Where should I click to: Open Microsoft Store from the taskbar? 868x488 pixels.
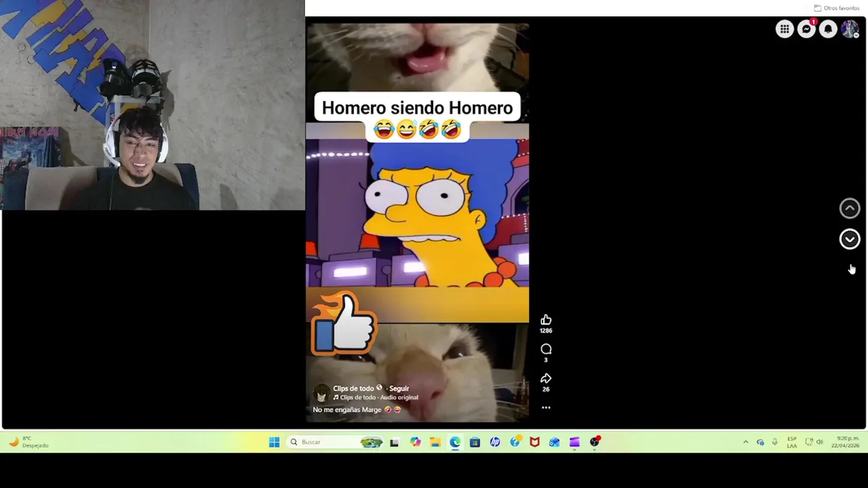pyautogui.click(x=475, y=442)
